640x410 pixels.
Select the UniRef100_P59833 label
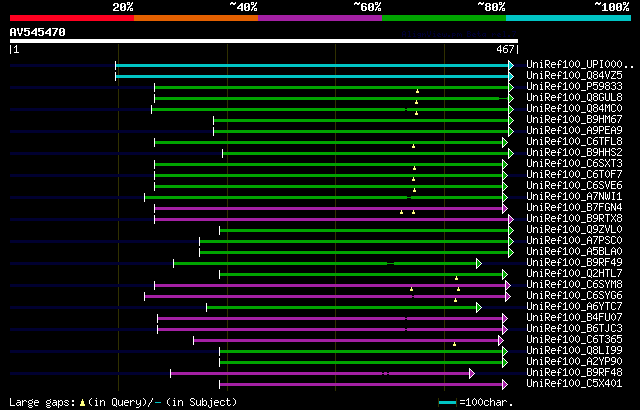coord(574,86)
